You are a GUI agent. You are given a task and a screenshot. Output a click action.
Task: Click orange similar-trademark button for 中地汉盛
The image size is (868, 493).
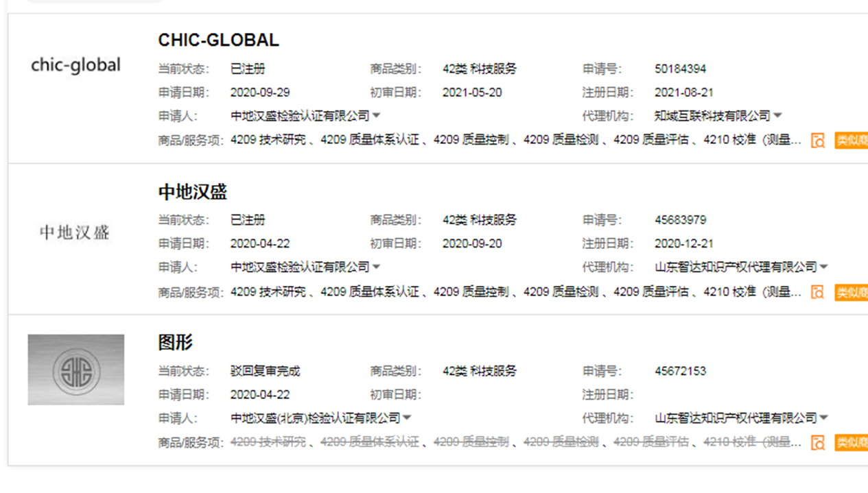851,292
